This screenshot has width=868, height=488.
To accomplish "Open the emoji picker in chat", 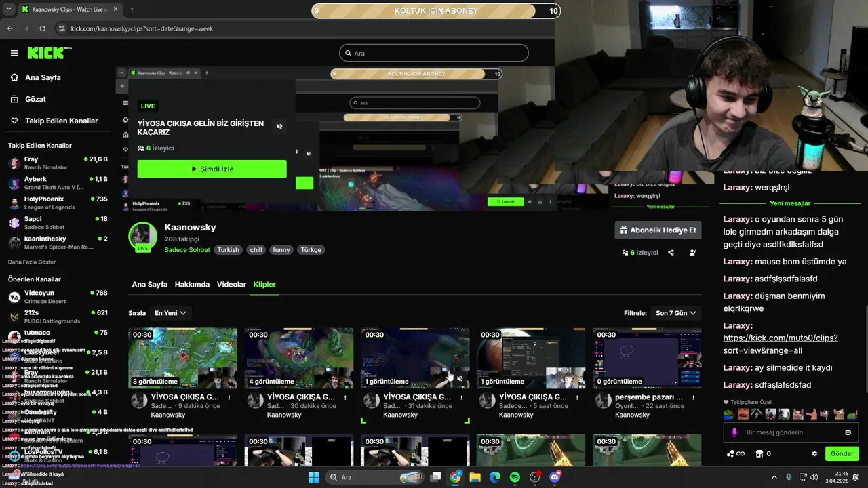I will 848,432.
